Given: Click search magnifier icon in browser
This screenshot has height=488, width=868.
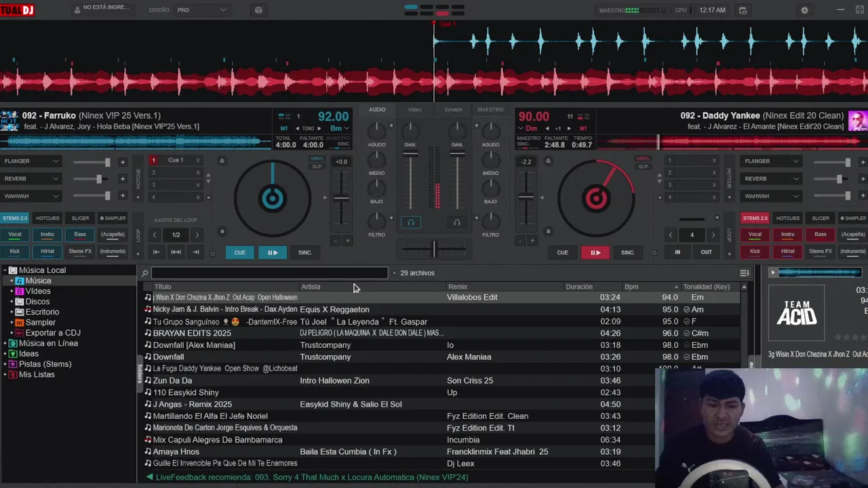Looking at the screenshot, I should [x=144, y=273].
